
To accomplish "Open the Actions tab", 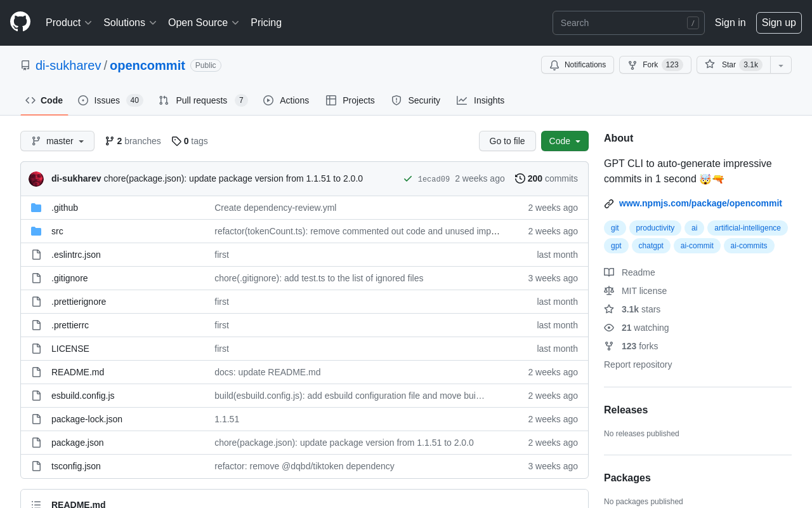I will (286, 100).
